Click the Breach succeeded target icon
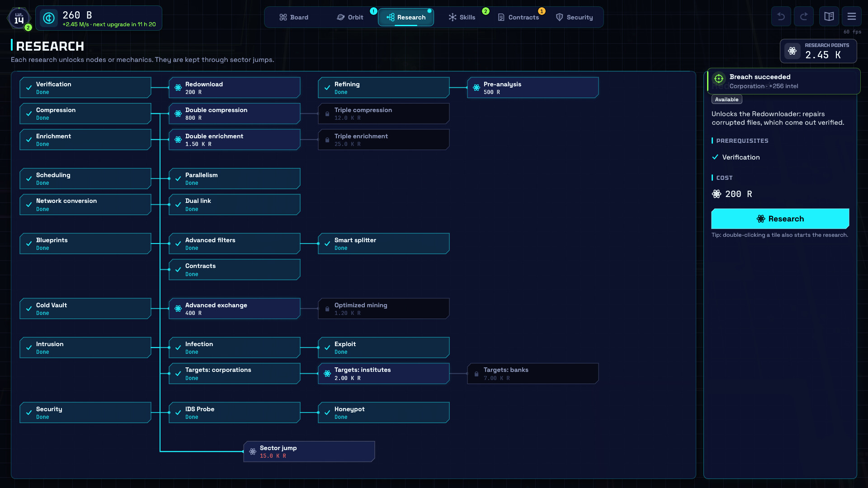Image resolution: width=868 pixels, height=488 pixels. (719, 79)
